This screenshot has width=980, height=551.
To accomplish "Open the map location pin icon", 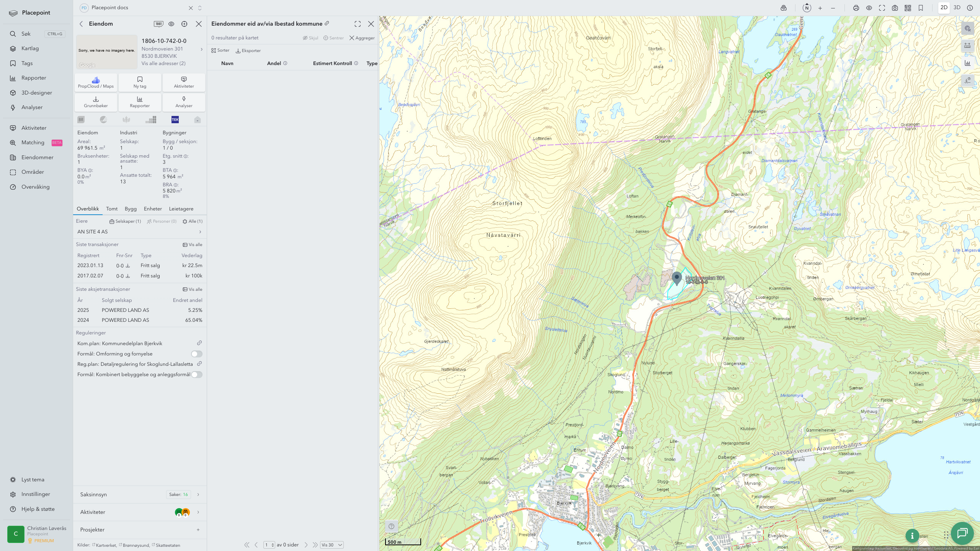I will [x=784, y=8].
